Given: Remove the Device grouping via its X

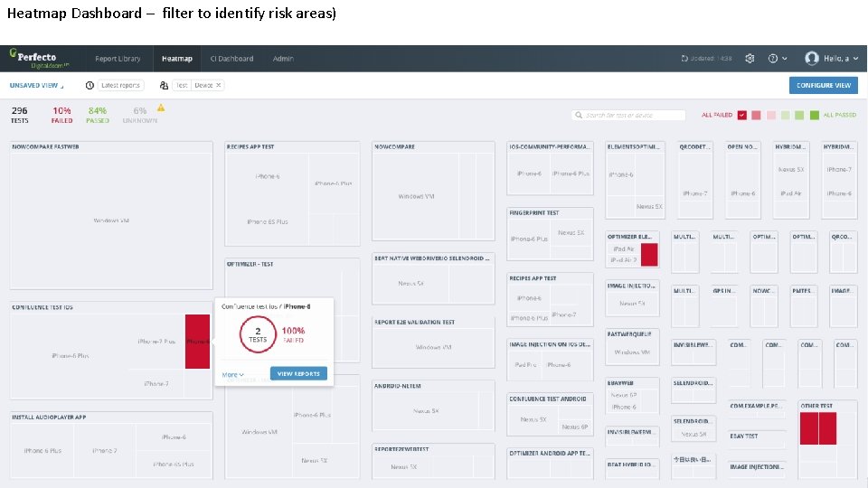Looking at the screenshot, I should pyautogui.click(x=219, y=85).
